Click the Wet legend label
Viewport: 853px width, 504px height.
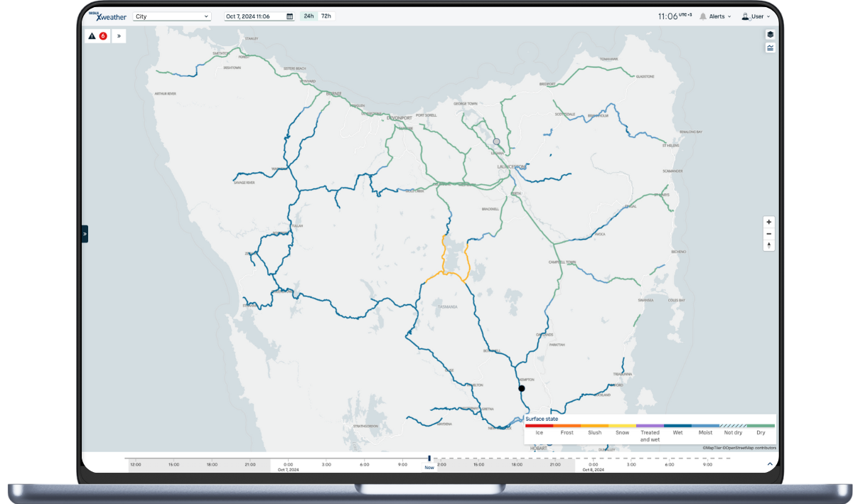click(677, 432)
